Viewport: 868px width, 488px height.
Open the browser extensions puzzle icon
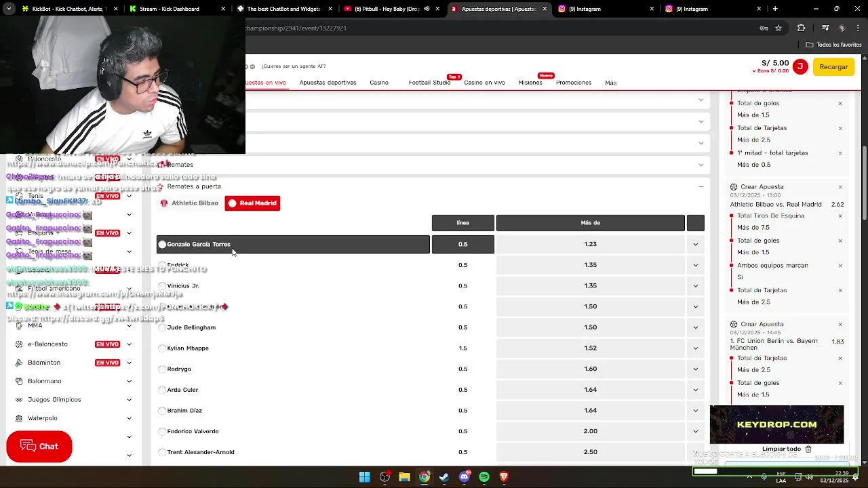(802, 28)
